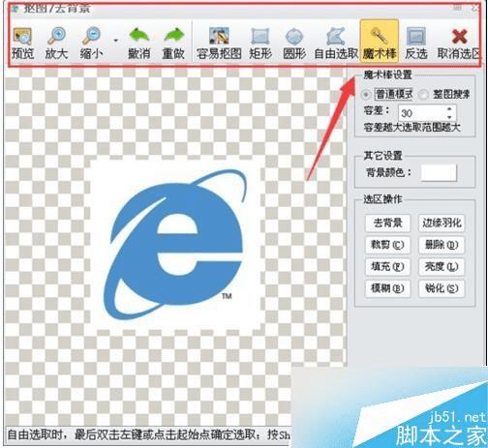Click the blue IE logo on canvas
488x448 pixels.
point(176,245)
